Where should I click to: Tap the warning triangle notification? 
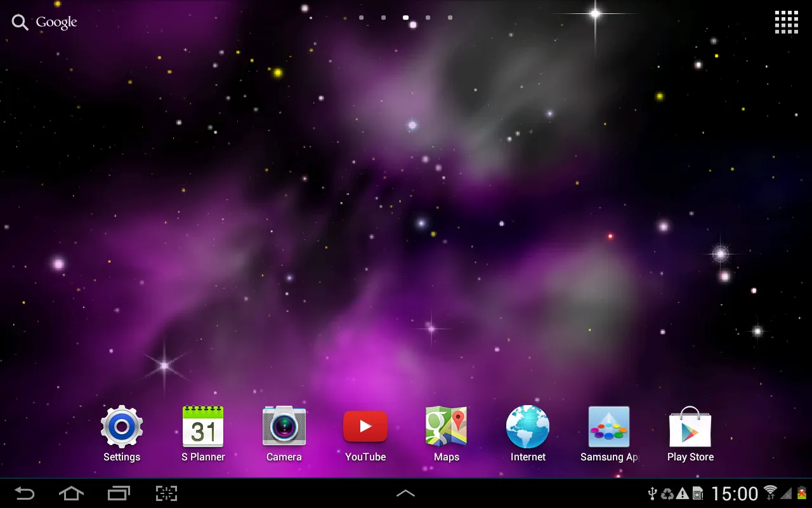click(683, 494)
